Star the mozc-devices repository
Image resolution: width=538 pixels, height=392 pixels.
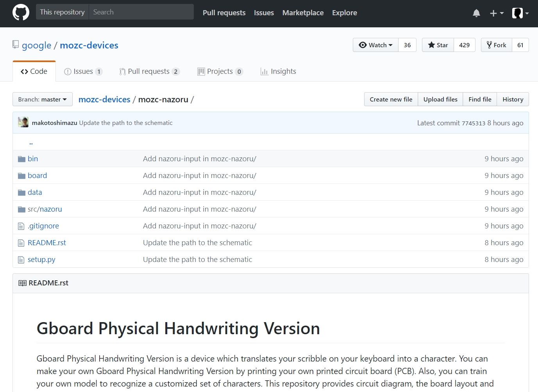(x=438, y=45)
